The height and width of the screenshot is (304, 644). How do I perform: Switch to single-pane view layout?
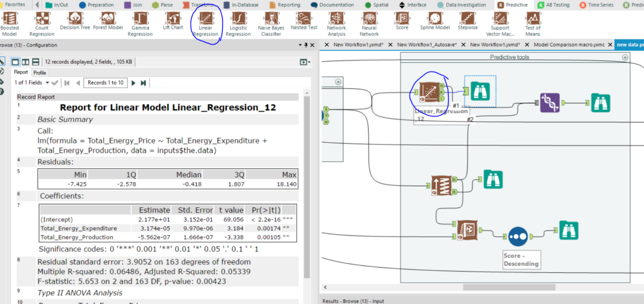(x=16, y=62)
